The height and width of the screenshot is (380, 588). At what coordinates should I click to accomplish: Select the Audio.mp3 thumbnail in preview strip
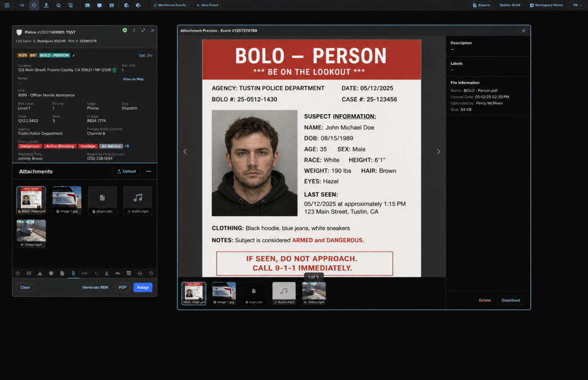coord(284,293)
